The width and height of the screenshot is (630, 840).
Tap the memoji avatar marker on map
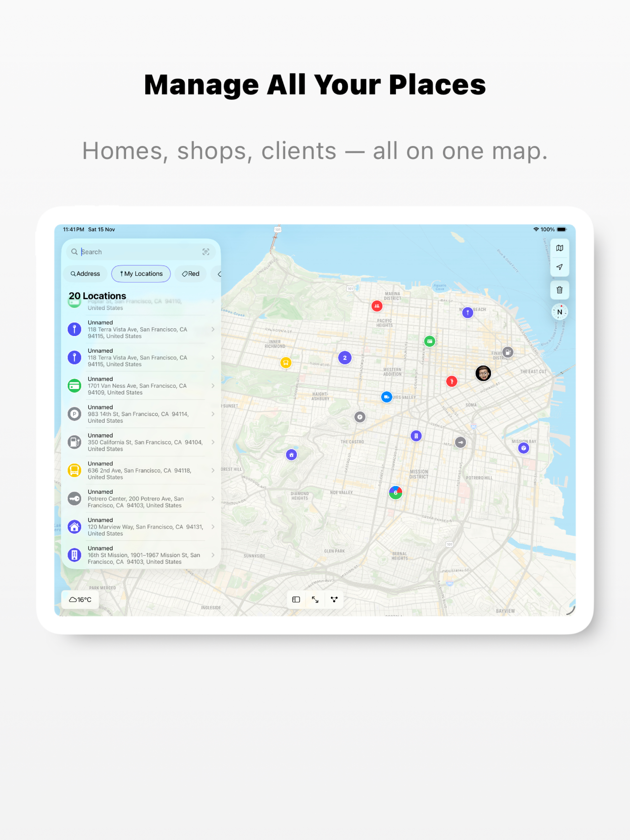(x=483, y=373)
